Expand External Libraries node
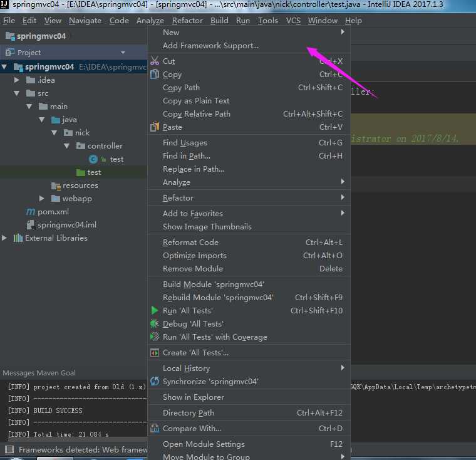 4,238
